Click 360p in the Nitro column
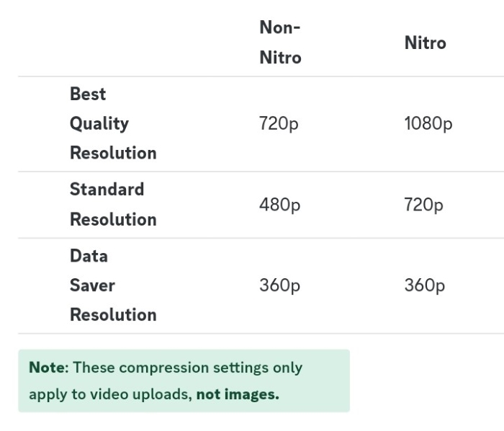 pos(424,286)
